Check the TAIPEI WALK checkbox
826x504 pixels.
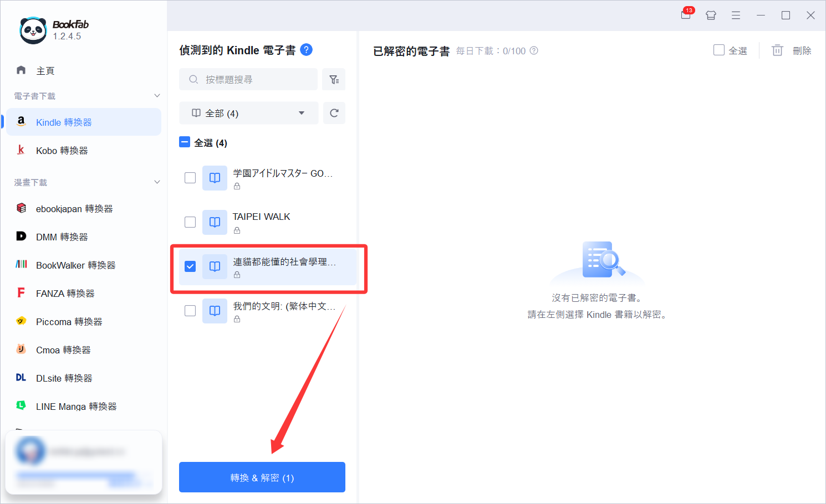click(190, 222)
